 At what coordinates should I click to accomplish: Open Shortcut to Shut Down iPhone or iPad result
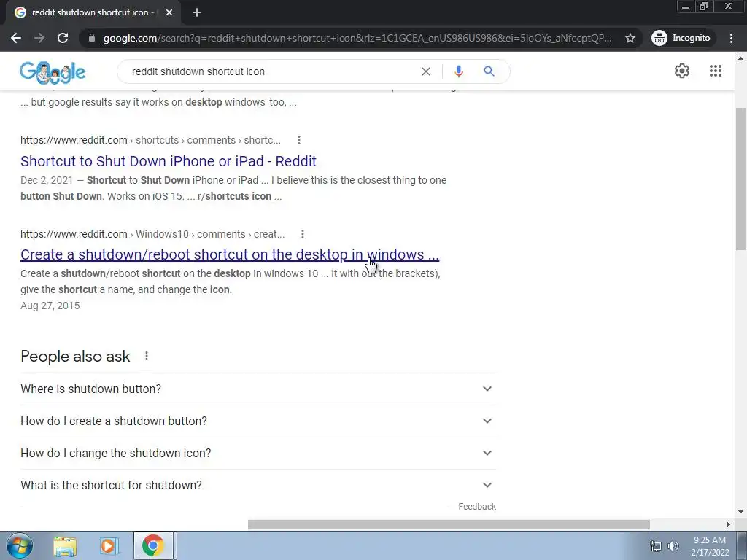point(169,161)
